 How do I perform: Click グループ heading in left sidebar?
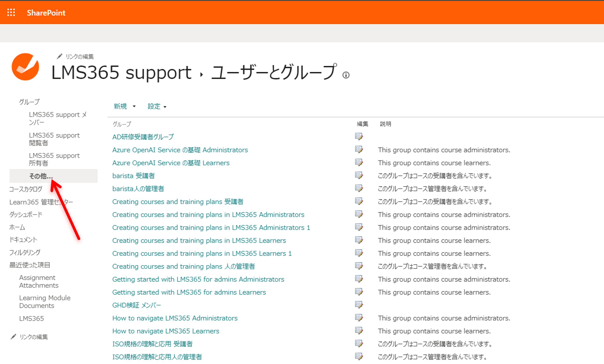[29, 102]
